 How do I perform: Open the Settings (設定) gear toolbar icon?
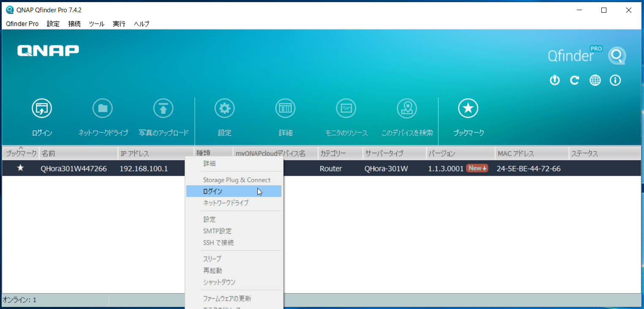click(x=224, y=109)
